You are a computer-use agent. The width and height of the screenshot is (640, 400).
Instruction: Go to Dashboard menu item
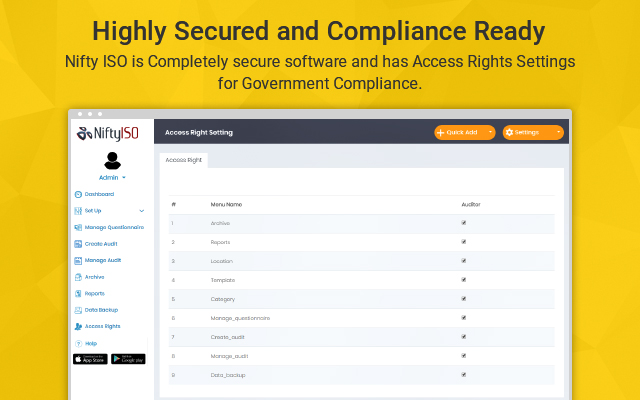pyautogui.click(x=99, y=194)
